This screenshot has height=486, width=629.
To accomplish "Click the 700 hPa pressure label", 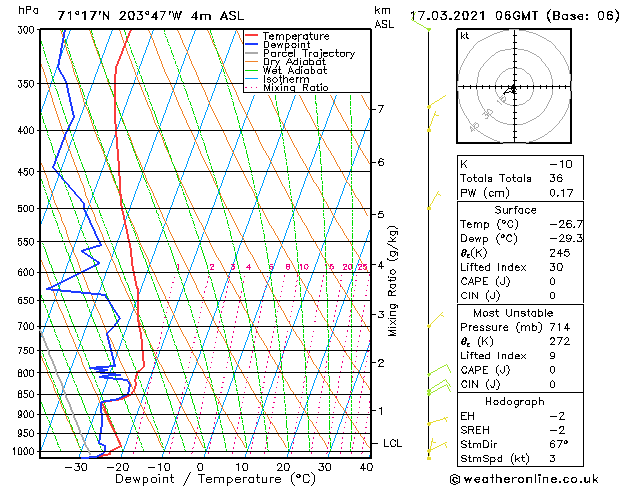I will pos(28,326).
